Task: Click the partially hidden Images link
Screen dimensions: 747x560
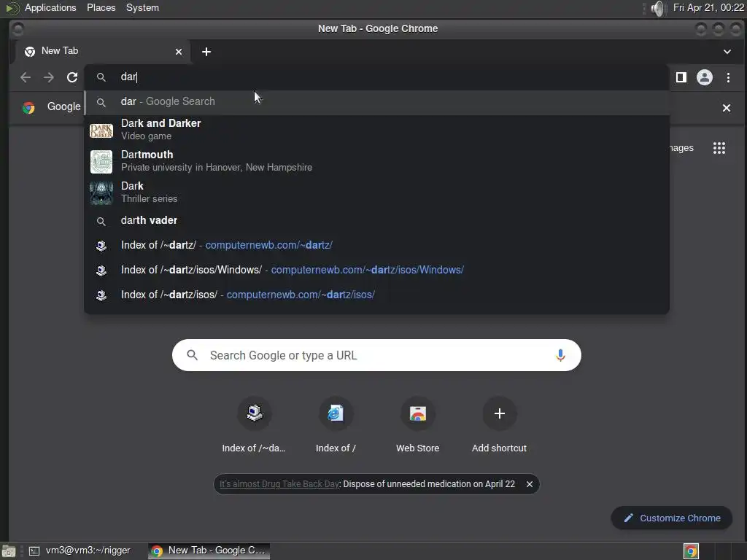Action: click(681, 148)
